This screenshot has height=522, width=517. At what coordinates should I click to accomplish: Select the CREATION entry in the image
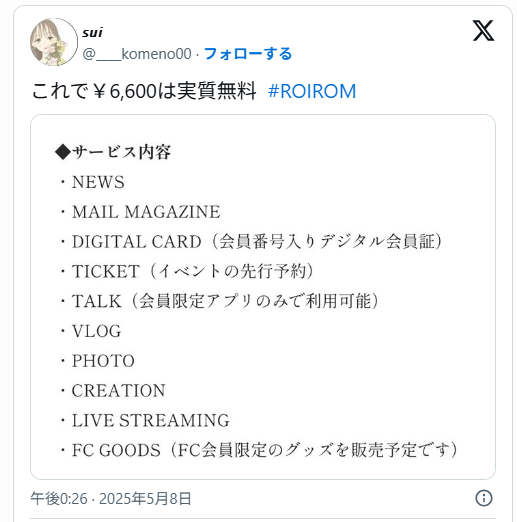[112, 390]
